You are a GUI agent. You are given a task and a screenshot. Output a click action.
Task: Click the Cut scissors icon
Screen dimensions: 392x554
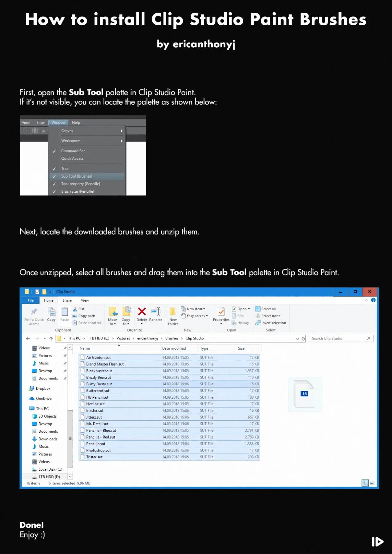tap(75, 309)
